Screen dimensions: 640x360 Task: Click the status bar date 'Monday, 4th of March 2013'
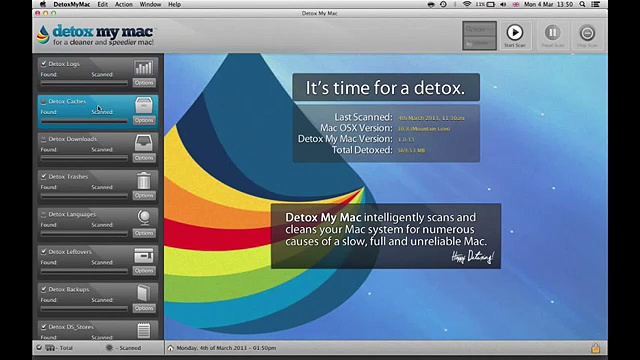point(227,348)
